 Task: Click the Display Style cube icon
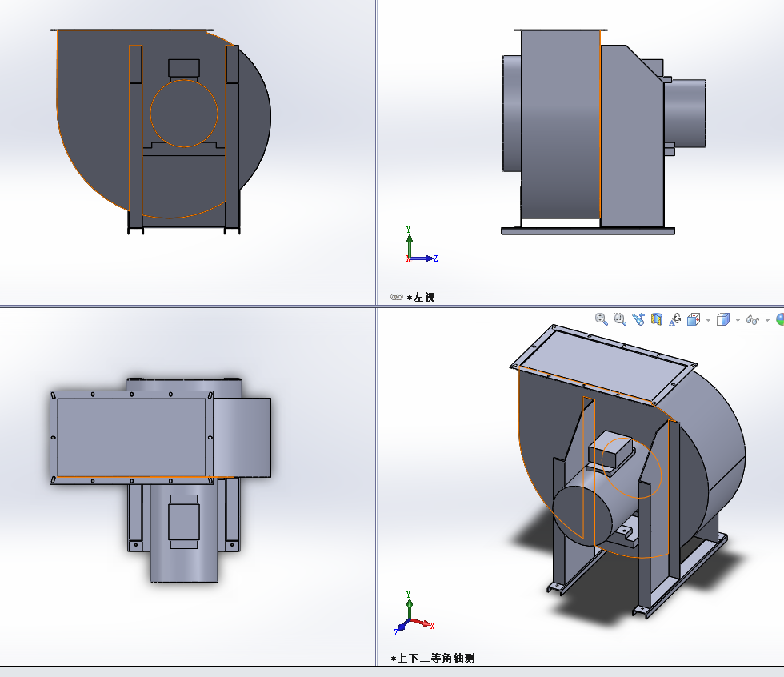(x=723, y=319)
